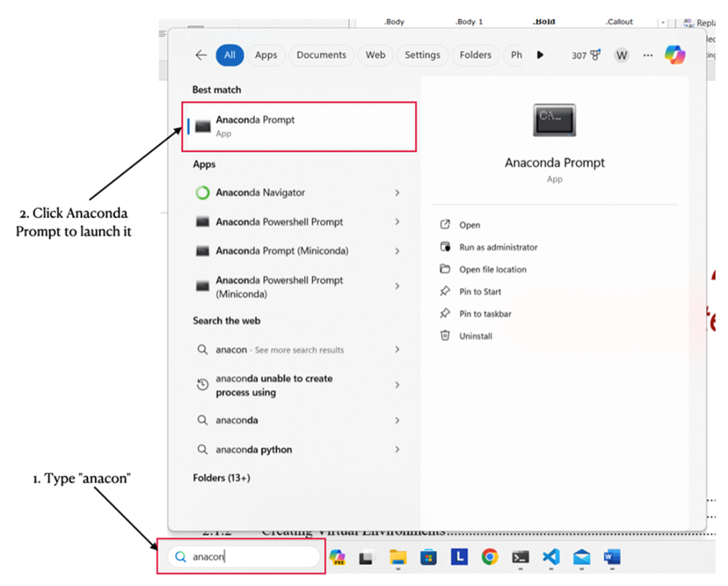
Task: Expand Anaconda Powershell Prompt result chevron
Action: point(397,222)
